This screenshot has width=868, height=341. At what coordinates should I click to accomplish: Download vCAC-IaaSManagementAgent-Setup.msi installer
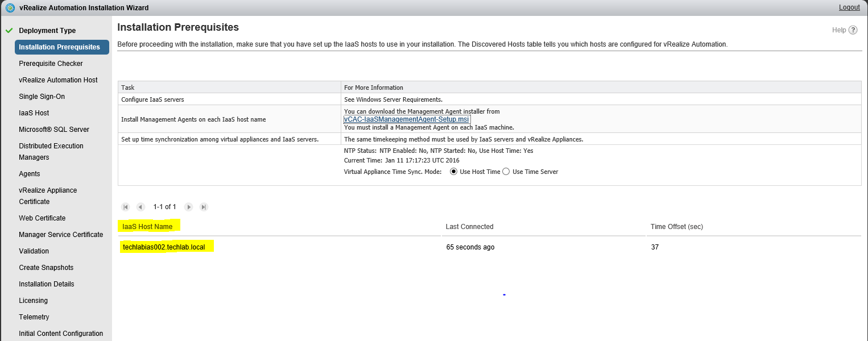pyautogui.click(x=407, y=119)
